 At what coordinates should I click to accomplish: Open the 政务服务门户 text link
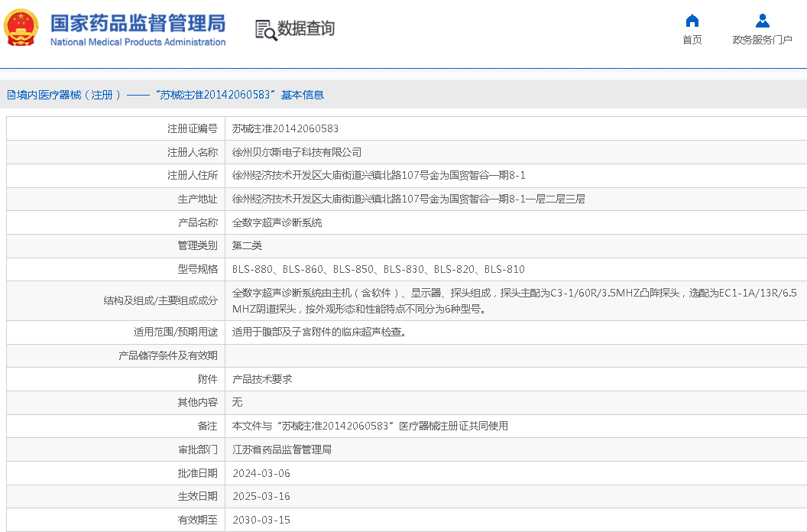(762, 40)
